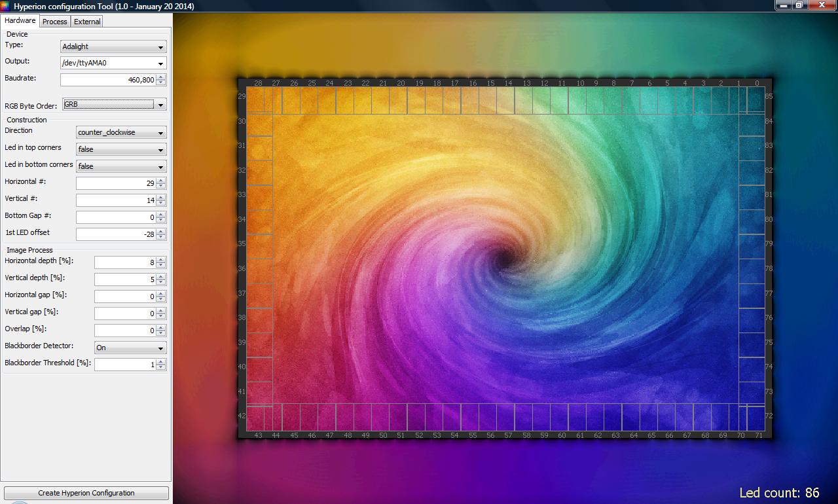
Task: Click the Overlap [%] input field
Action: [x=125, y=331]
